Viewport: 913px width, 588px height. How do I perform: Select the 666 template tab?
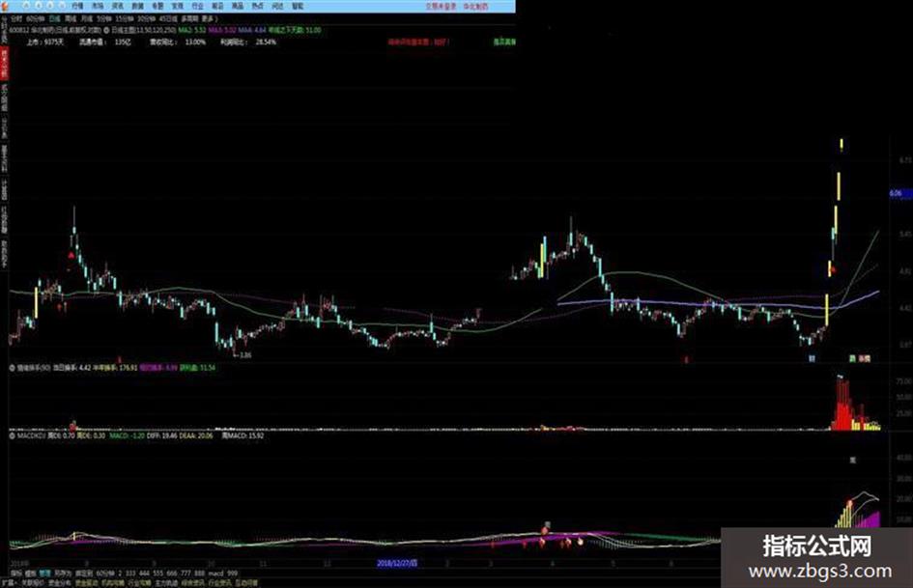(x=172, y=574)
